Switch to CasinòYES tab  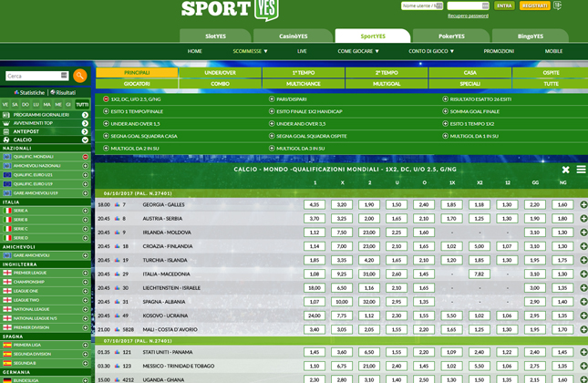pyautogui.click(x=293, y=36)
